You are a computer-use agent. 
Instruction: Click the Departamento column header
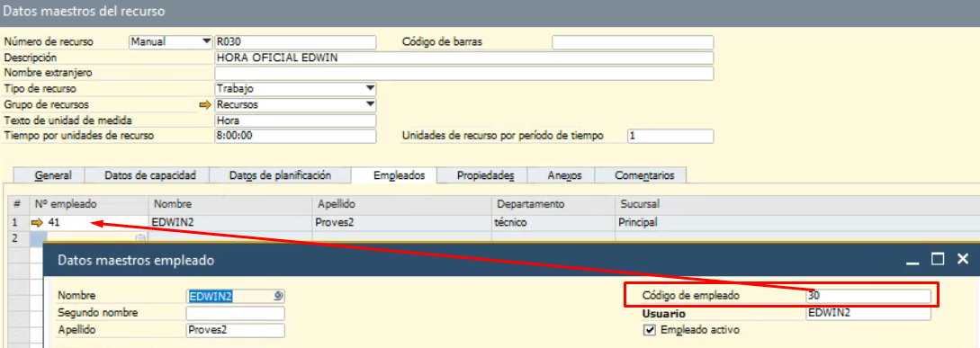[553, 204]
